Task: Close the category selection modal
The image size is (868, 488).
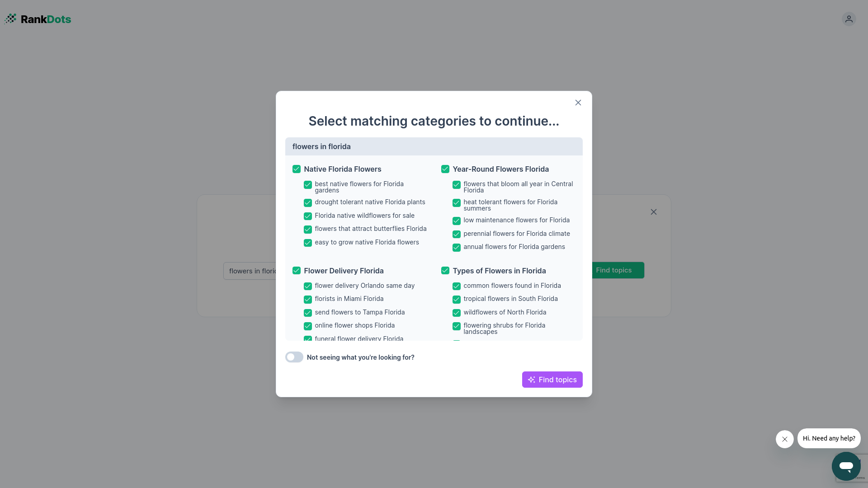Action: click(578, 103)
